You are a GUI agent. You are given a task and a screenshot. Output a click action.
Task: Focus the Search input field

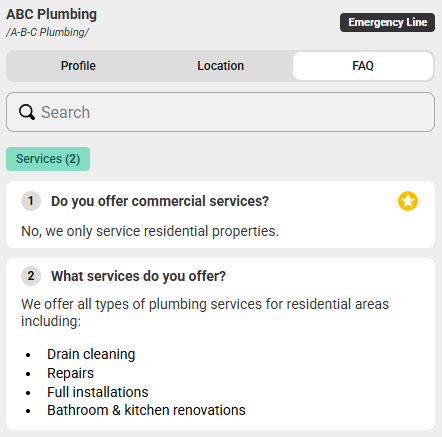pos(220,112)
